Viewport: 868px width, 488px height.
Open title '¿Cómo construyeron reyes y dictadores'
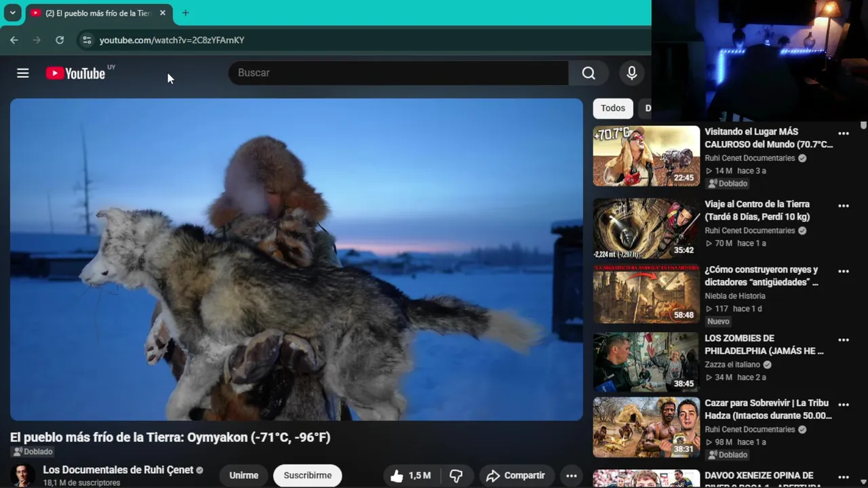click(x=762, y=276)
